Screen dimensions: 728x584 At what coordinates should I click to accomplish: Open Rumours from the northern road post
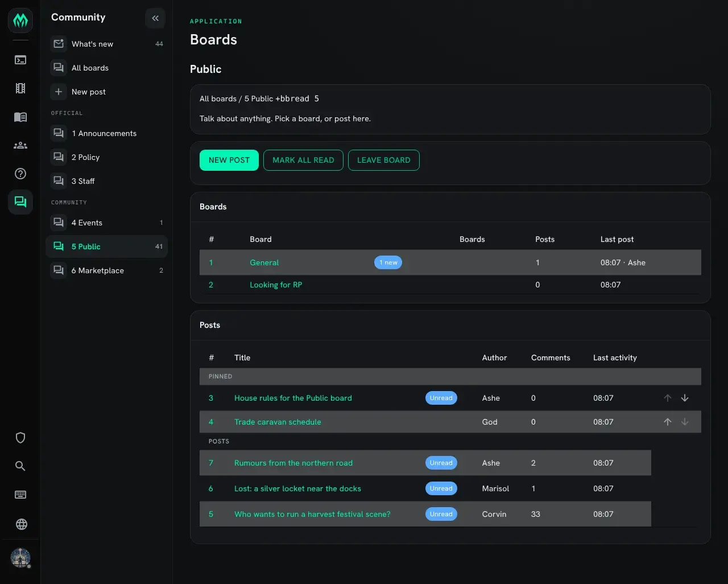[x=293, y=463]
